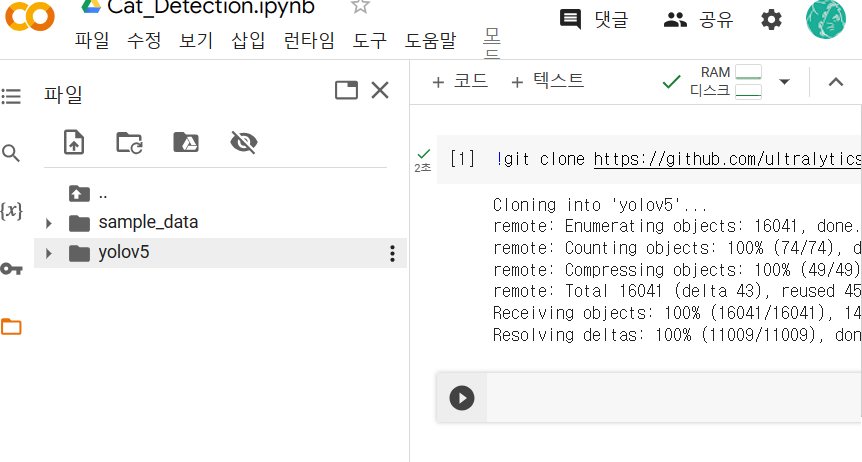Open the secrets key sidebar icon
862x462 pixels.
(x=11, y=269)
